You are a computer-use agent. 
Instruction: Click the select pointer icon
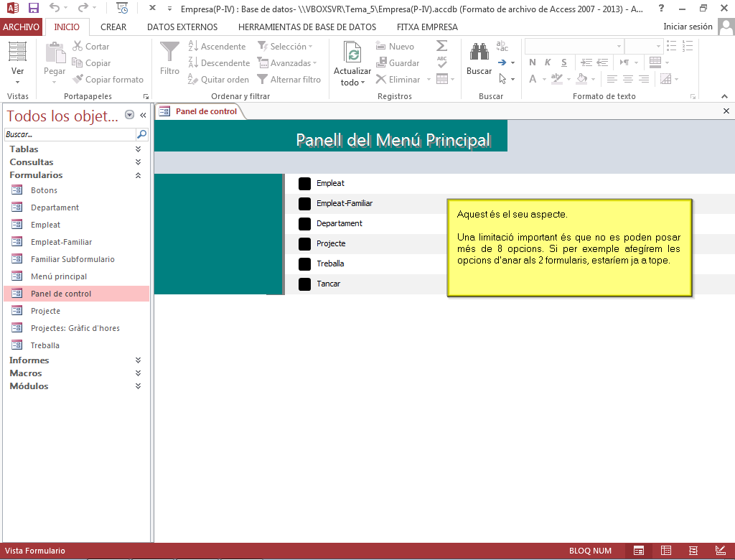[502, 79]
